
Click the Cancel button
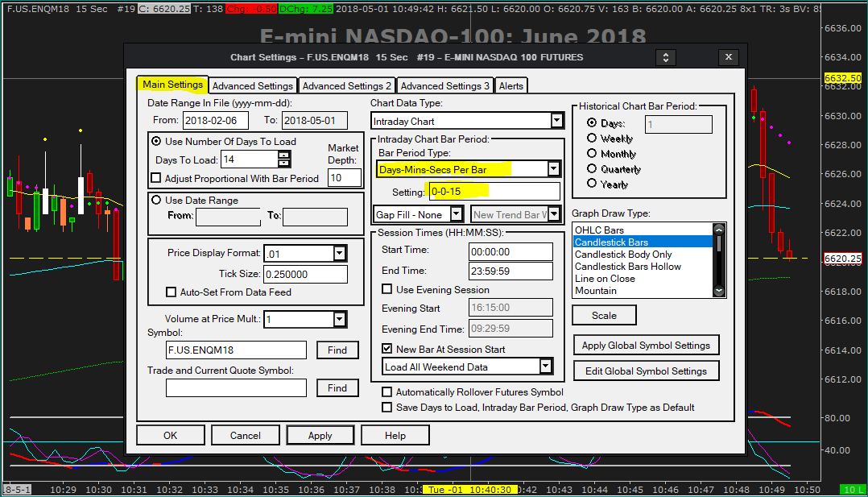(x=246, y=436)
